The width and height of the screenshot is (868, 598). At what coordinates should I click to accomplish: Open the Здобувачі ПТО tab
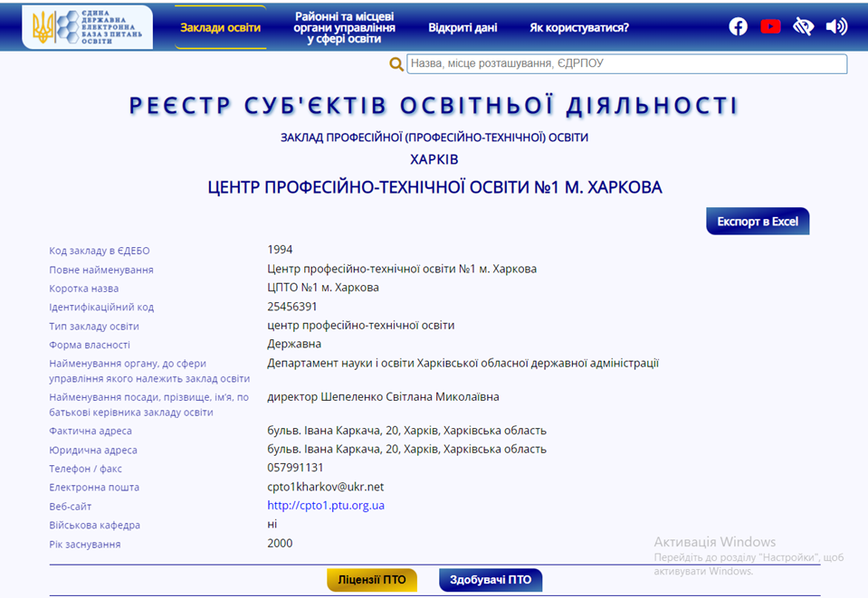coord(491,580)
